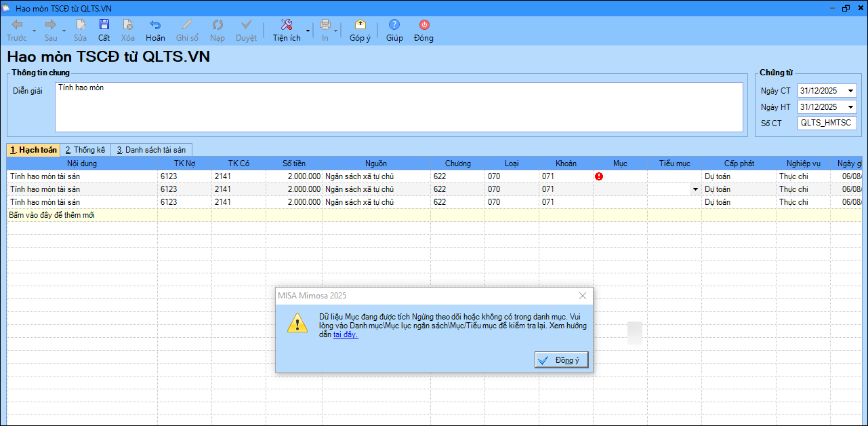Click the In (print) printer icon
This screenshot has width=868, height=426.
(x=325, y=24)
